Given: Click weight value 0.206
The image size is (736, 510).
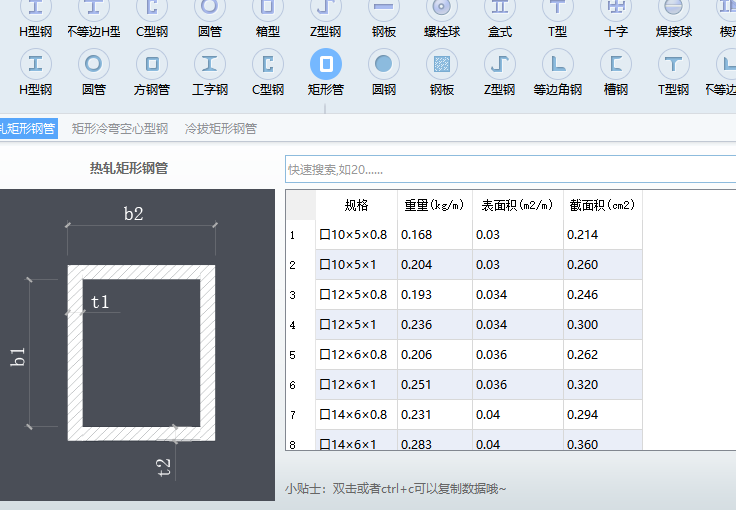Looking at the screenshot, I should (x=435, y=355).
